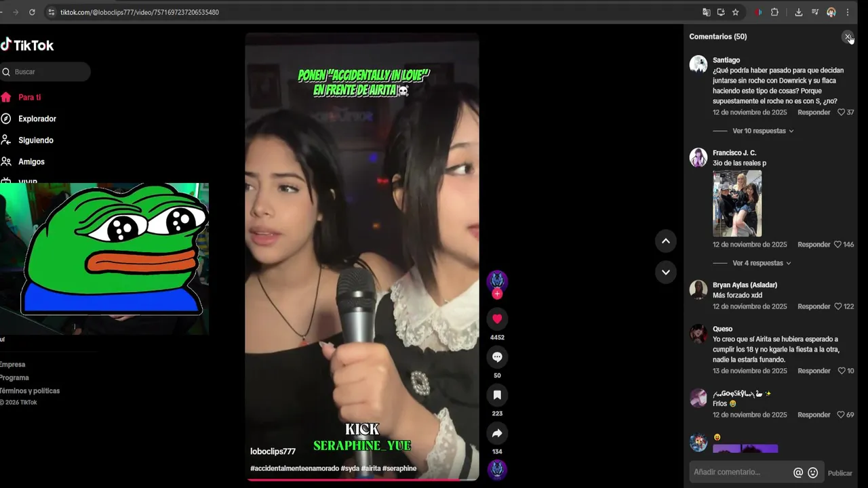
Task: Open the Para ti feed
Action: 29,97
